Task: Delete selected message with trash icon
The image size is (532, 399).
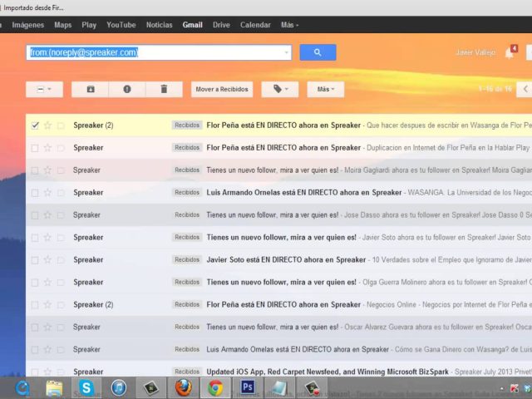Action: [164, 89]
